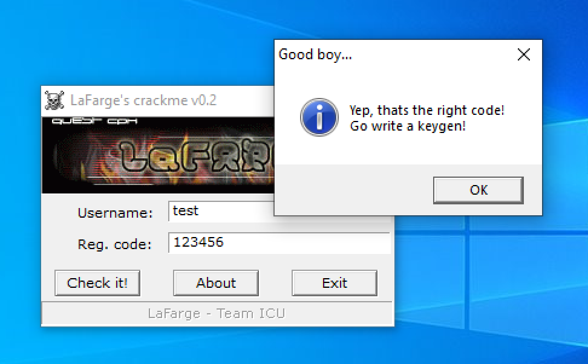Open the About dialog
This screenshot has height=364, width=588.
point(216,283)
